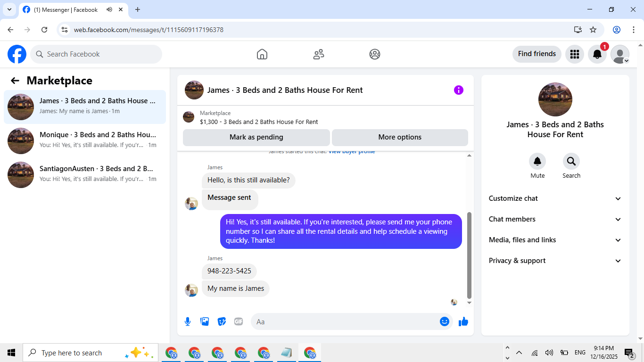This screenshot has width=644, height=362.
Task: Click the phone number message 948-223-5425
Action: pos(229,271)
